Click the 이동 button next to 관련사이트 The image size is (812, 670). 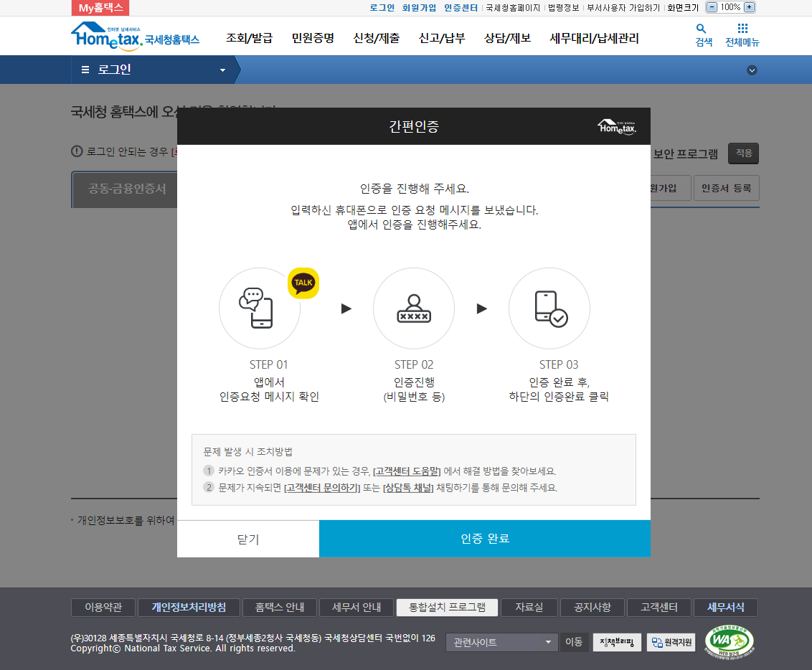574,642
